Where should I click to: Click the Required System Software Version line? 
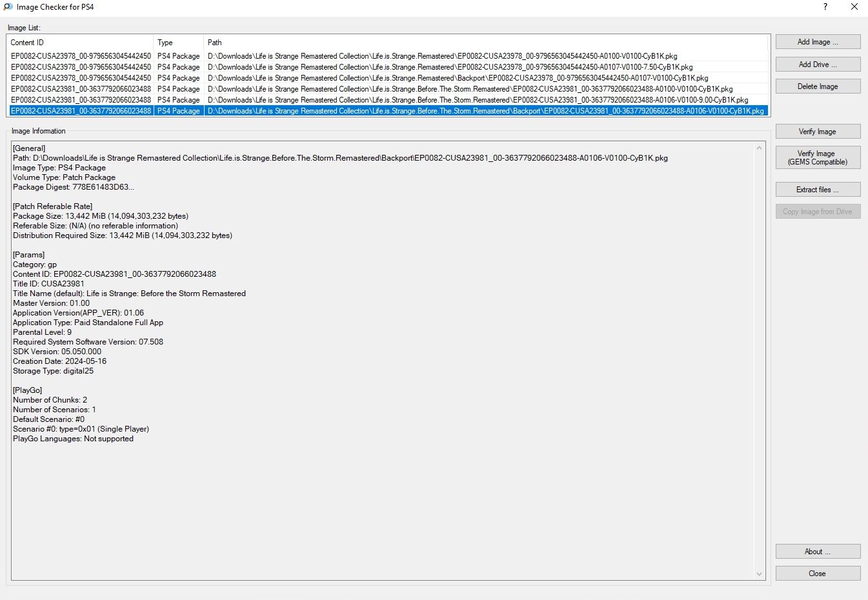coord(88,342)
